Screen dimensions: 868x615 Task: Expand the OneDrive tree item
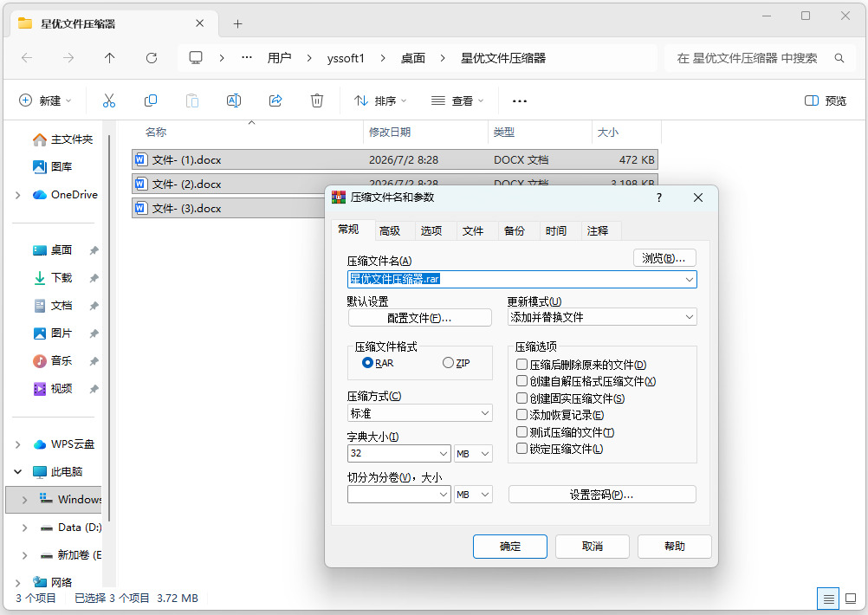click(17, 195)
